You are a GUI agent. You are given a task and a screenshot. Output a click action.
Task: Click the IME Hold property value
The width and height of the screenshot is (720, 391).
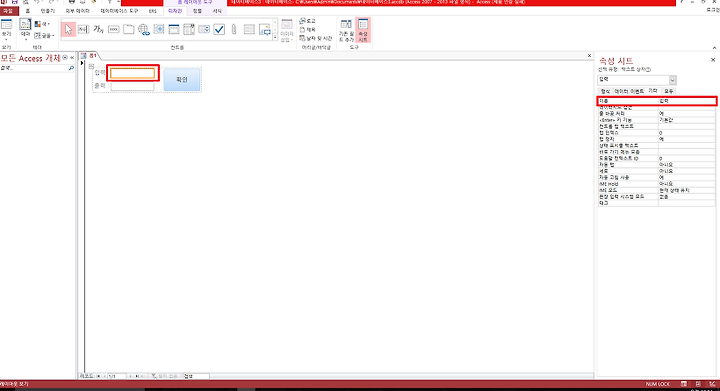tap(686, 184)
